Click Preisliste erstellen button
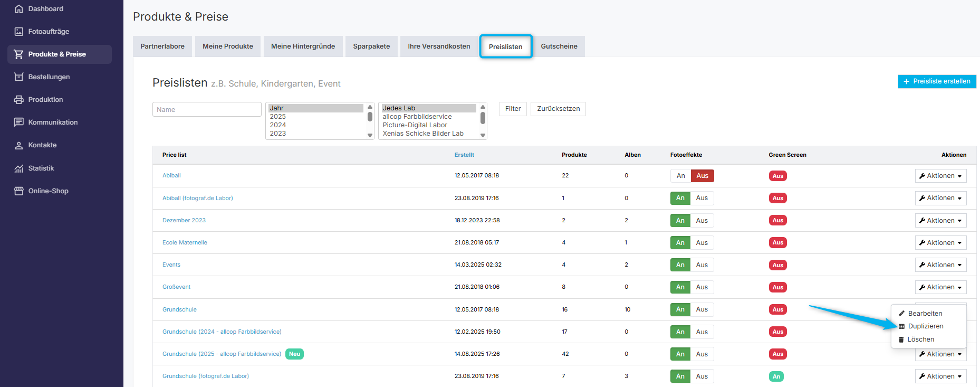Image resolution: width=980 pixels, height=387 pixels. pyautogui.click(x=937, y=81)
